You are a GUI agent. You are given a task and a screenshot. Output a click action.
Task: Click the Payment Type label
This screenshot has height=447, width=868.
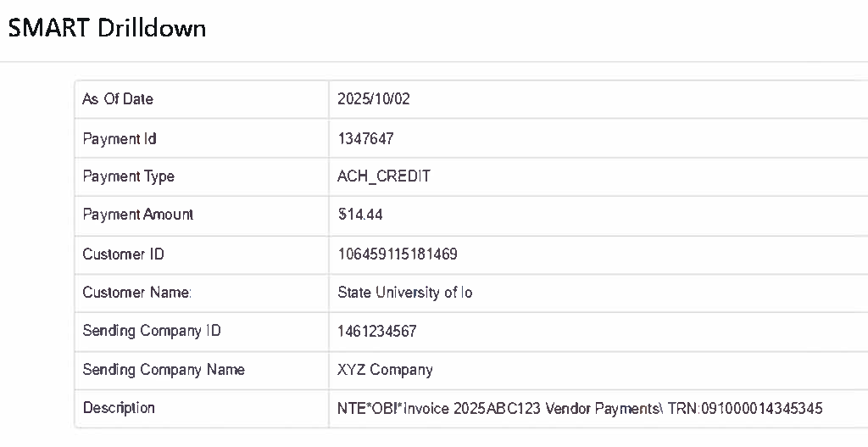[x=128, y=176]
